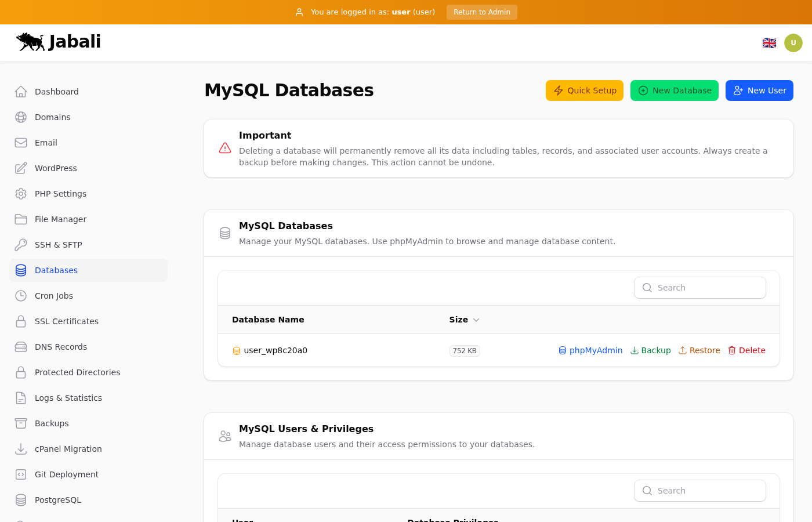The image size is (812, 522).
Task: Click the Email envelope icon
Action: click(21, 143)
